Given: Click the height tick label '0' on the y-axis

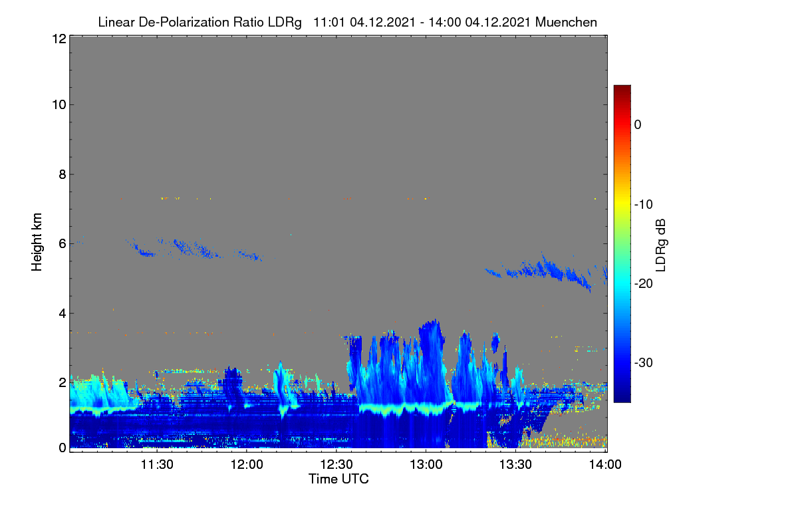Looking at the screenshot, I should pyautogui.click(x=61, y=448).
